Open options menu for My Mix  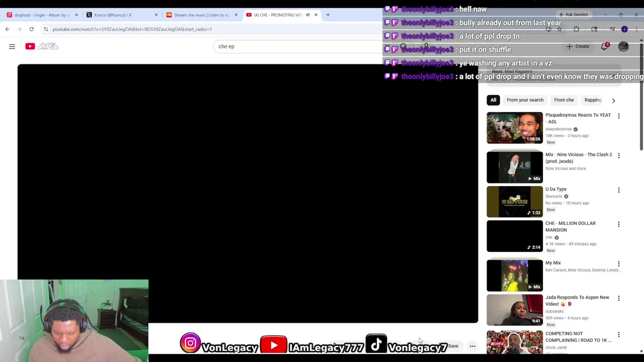619,264
